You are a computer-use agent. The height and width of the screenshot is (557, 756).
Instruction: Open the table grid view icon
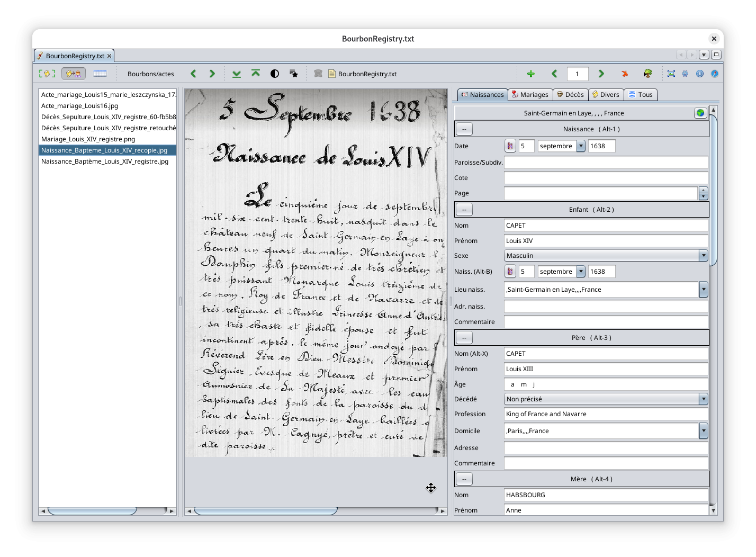(x=100, y=74)
